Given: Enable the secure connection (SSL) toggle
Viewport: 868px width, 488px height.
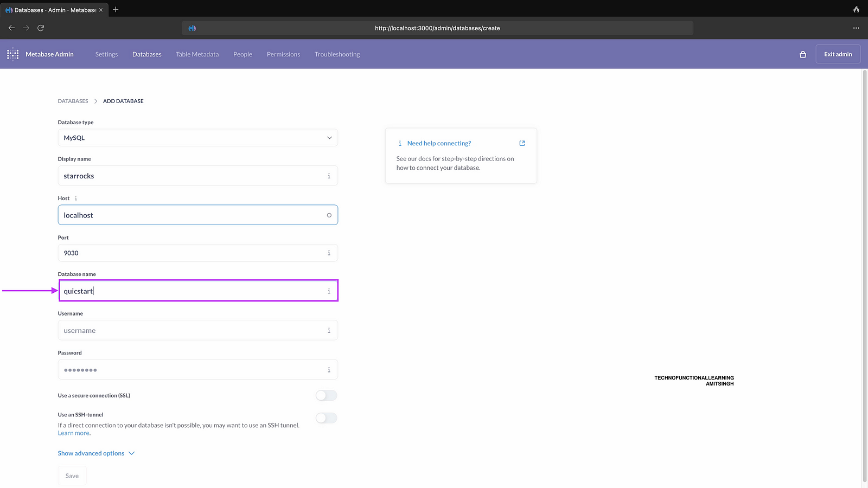Looking at the screenshot, I should [326, 396].
